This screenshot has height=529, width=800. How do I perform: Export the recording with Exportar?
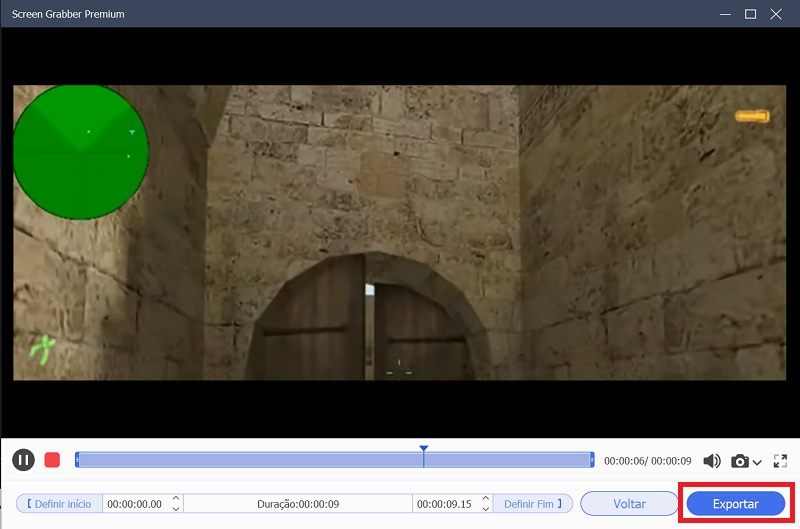[x=735, y=504]
